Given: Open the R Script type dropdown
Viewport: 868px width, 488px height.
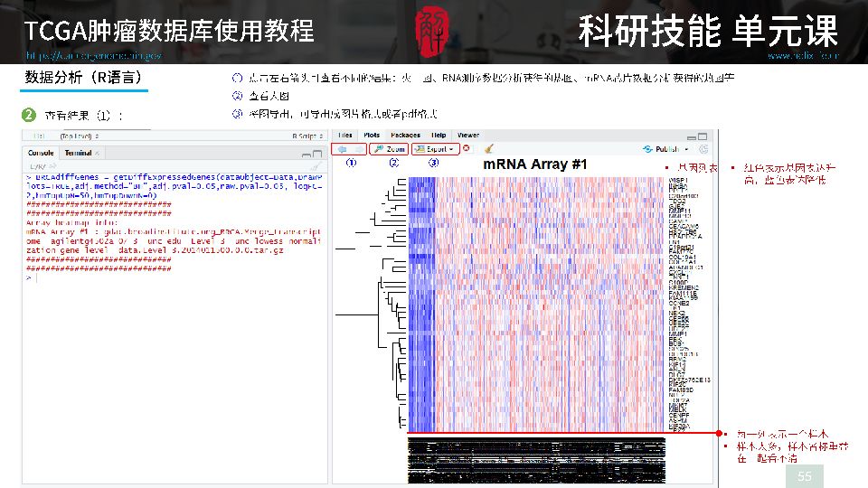Looking at the screenshot, I should click(307, 136).
